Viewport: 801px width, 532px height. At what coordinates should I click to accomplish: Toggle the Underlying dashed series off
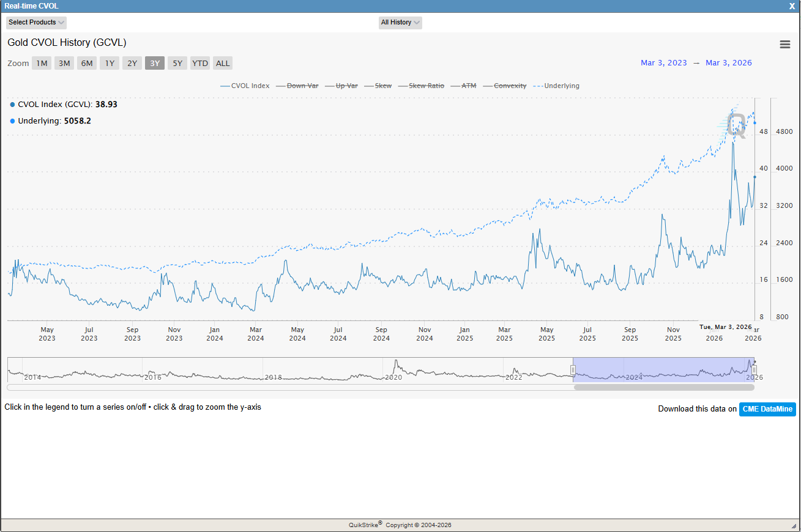coord(556,86)
